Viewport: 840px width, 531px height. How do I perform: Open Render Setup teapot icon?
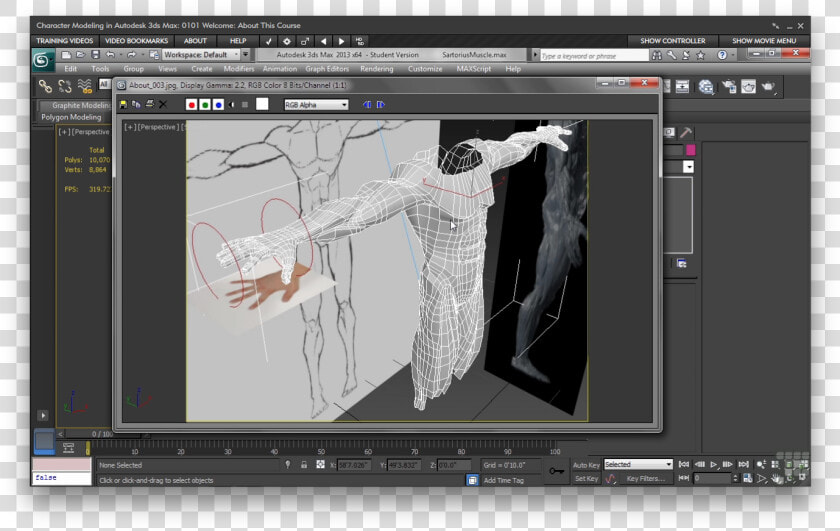729,86
